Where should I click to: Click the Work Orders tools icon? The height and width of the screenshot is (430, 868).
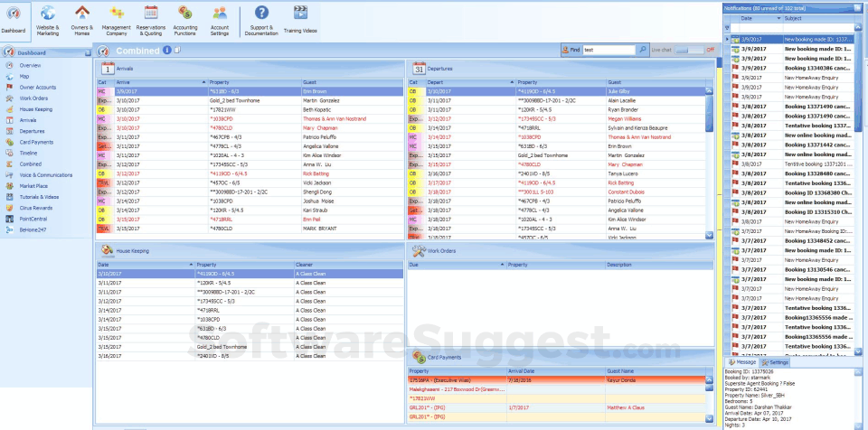coord(419,251)
